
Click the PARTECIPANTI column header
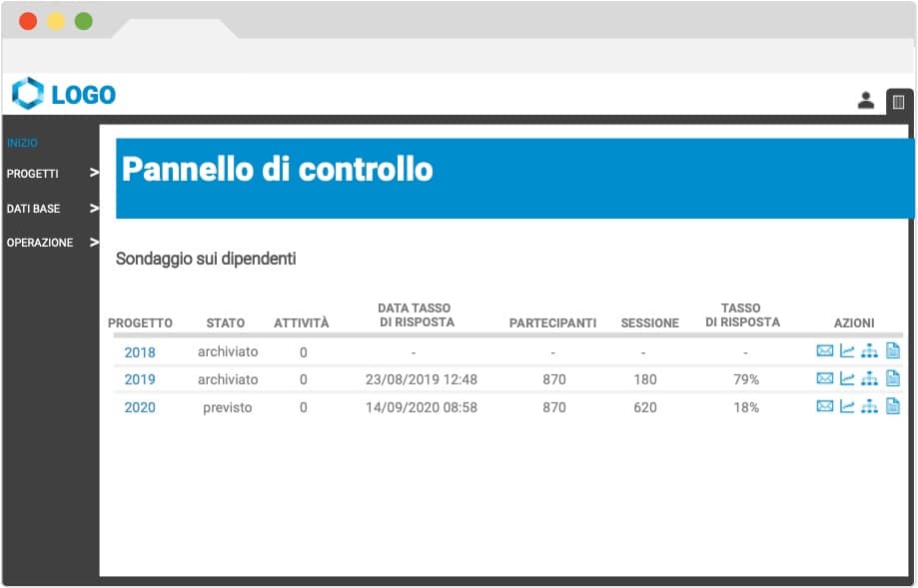click(552, 323)
